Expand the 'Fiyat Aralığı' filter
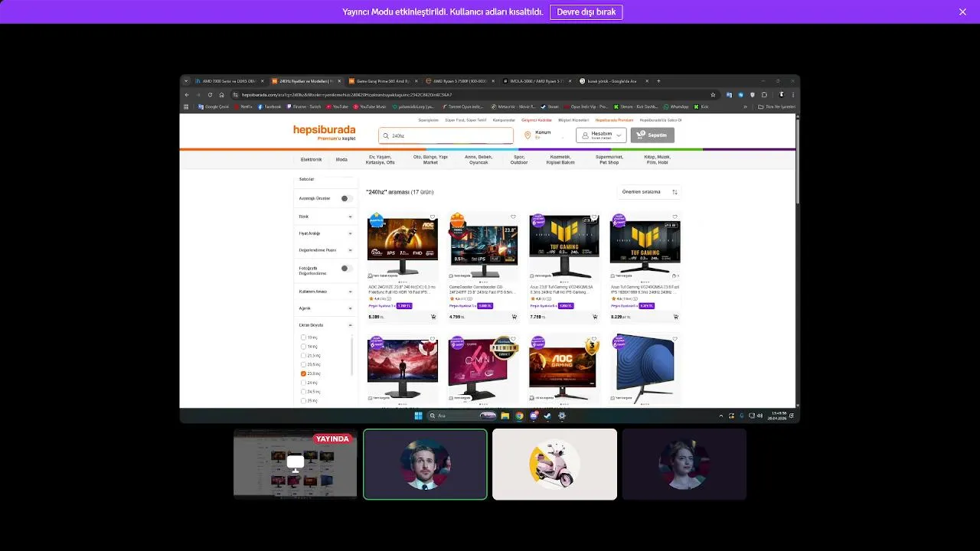The image size is (980, 551). coord(351,233)
